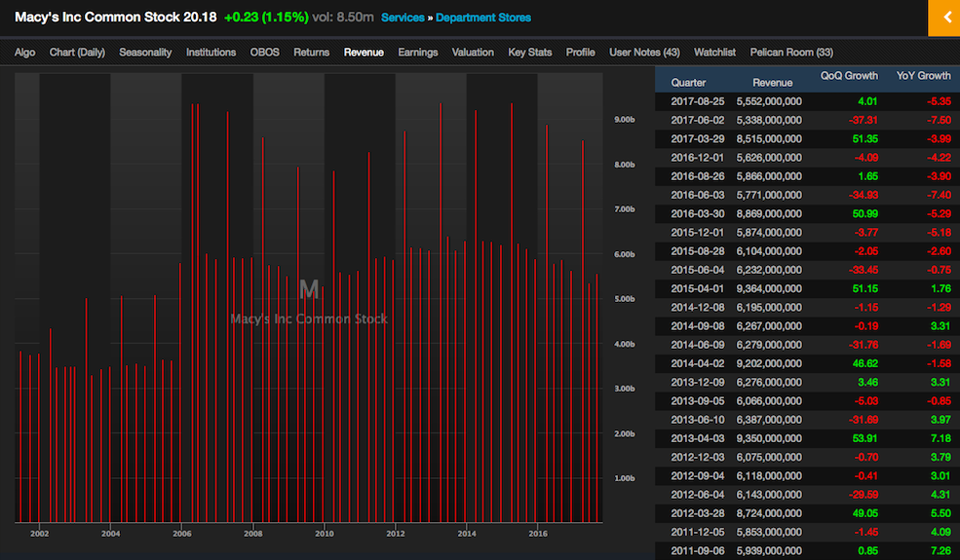The width and height of the screenshot is (960, 560).
Task: Select the 2014-12-08 quarter date
Action: tap(698, 307)
